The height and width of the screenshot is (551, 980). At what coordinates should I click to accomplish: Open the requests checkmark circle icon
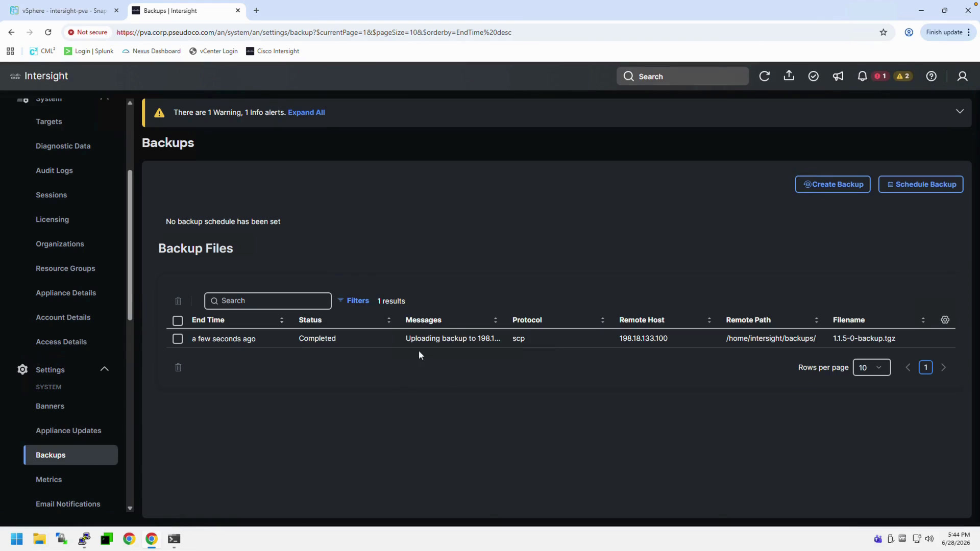coord(813,76)
